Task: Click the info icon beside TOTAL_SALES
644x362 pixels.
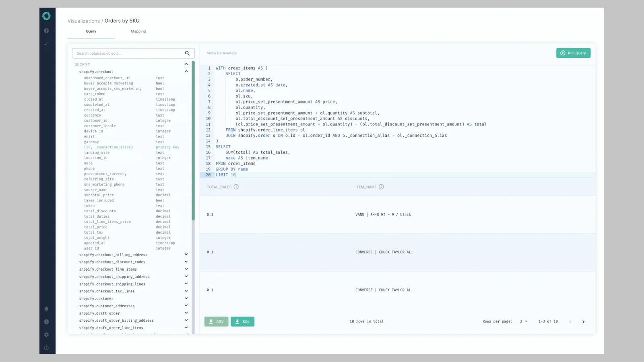Action: [x=236, y=187]
